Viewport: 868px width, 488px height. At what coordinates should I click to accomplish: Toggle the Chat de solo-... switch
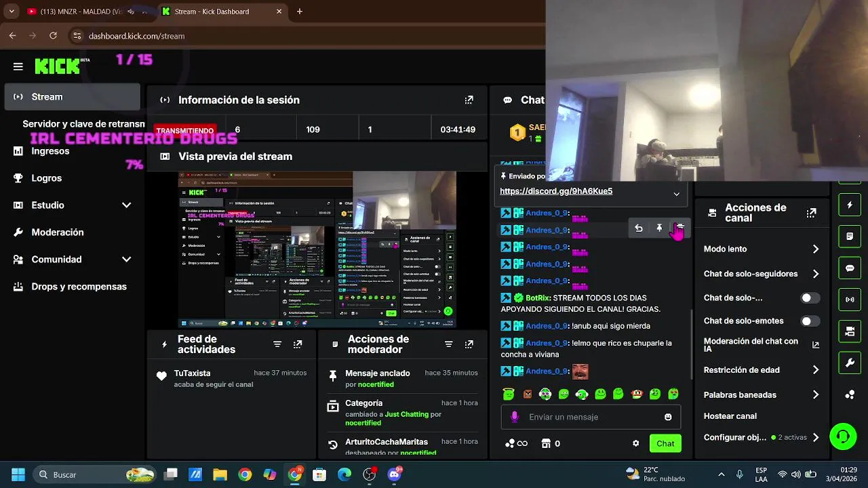point(810,298)
